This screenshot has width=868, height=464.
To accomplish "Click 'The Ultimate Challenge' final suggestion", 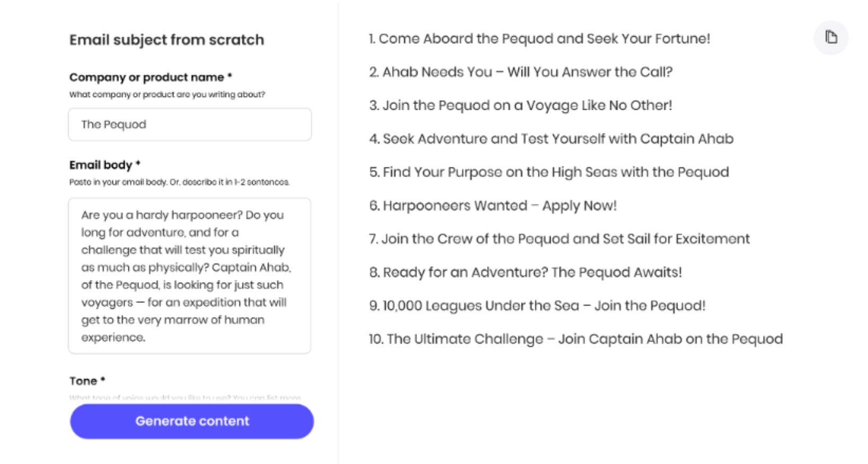I will [577, 339].
